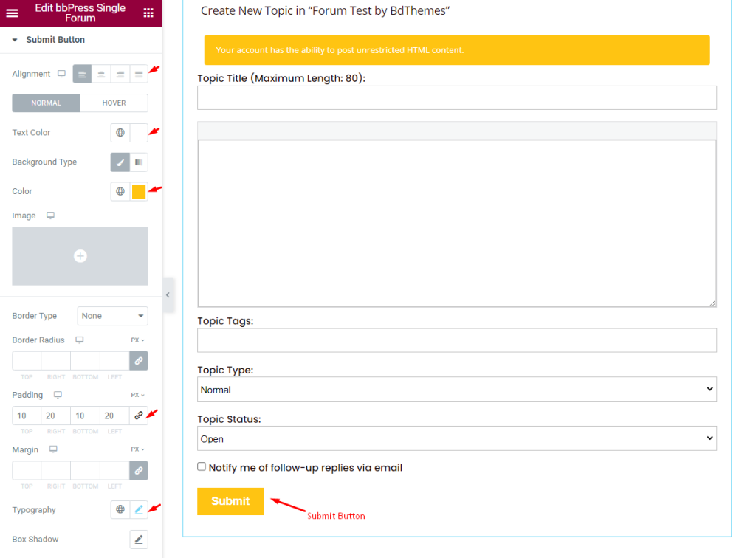Select justify alignment icon
This screenshot has width=756, height=558.
click(139, 75)
